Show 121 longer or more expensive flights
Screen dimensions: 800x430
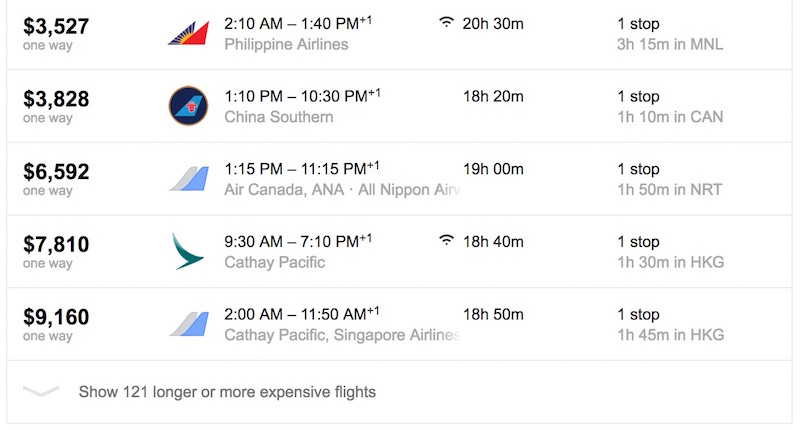[227, 392]
